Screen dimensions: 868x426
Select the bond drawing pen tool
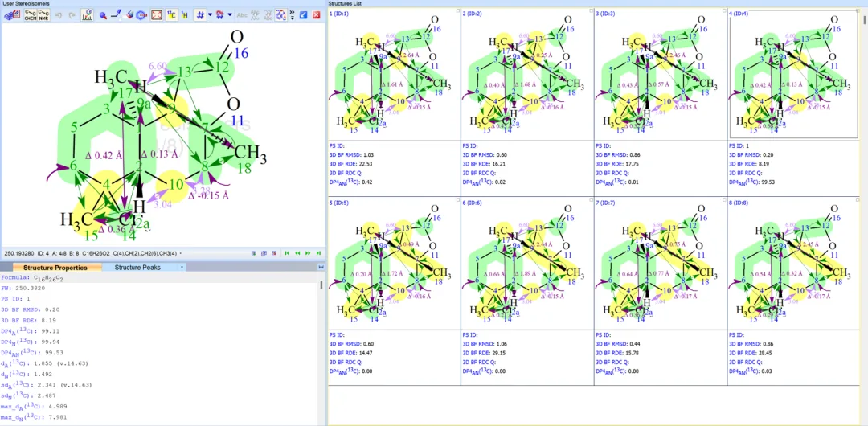tap(117, 15)
